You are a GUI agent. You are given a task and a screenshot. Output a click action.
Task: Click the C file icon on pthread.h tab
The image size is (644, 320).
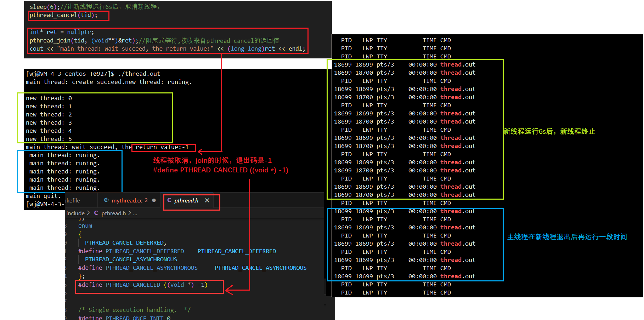(x=169, y=200)
